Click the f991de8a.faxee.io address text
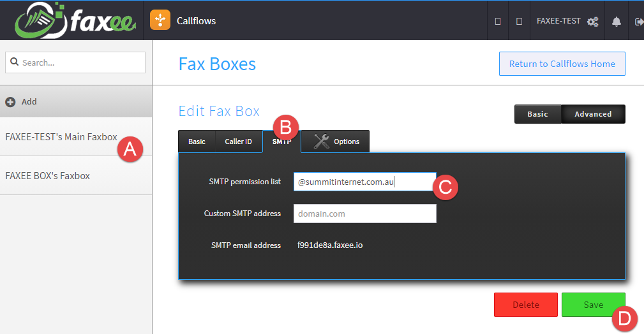This screenshot has width=644, height=334. tap(330, 245)
